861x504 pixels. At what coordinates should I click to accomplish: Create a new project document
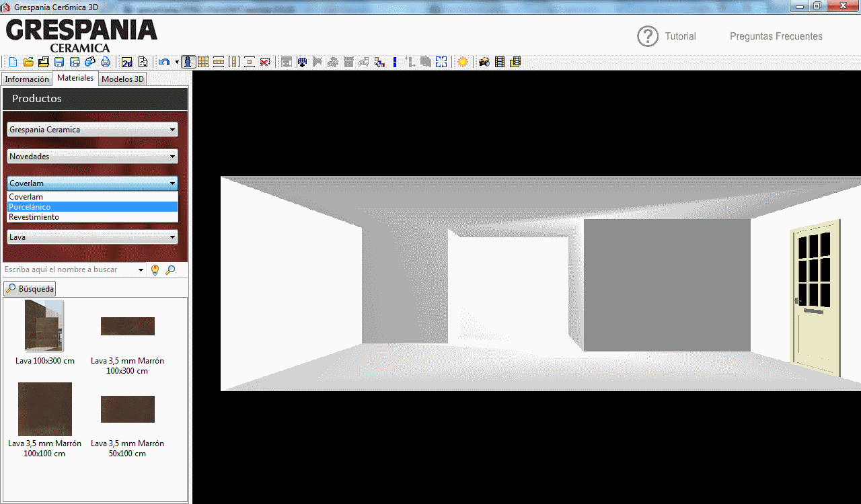click(12, 62)
